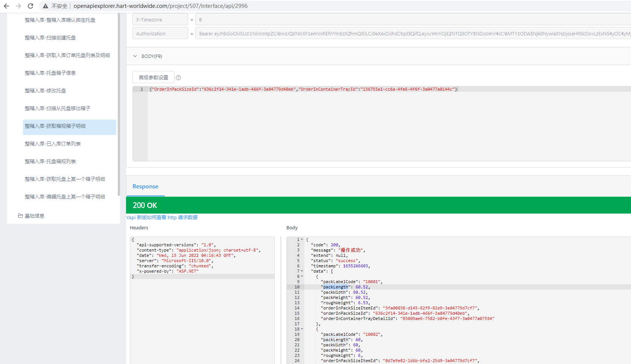Click the Authorization token value field
Image resolution: width=631 pixels, height=364 pixels.
(x=376, y=33)
